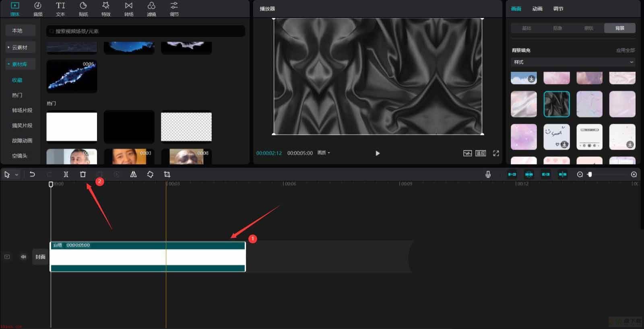Choose the purple glitter background style
The image size is (644, 329).
[x=524, y=137]
